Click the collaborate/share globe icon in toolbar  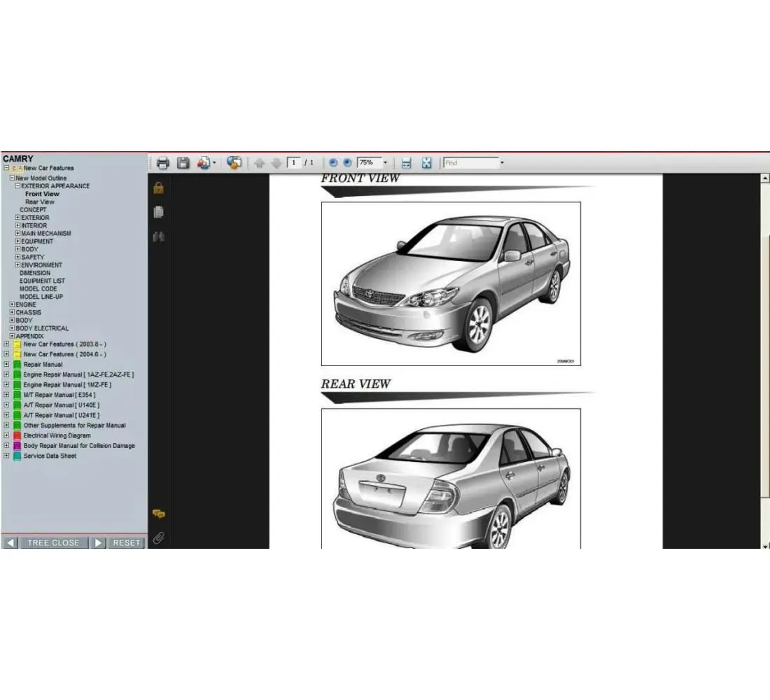click(x=234, y=163)
